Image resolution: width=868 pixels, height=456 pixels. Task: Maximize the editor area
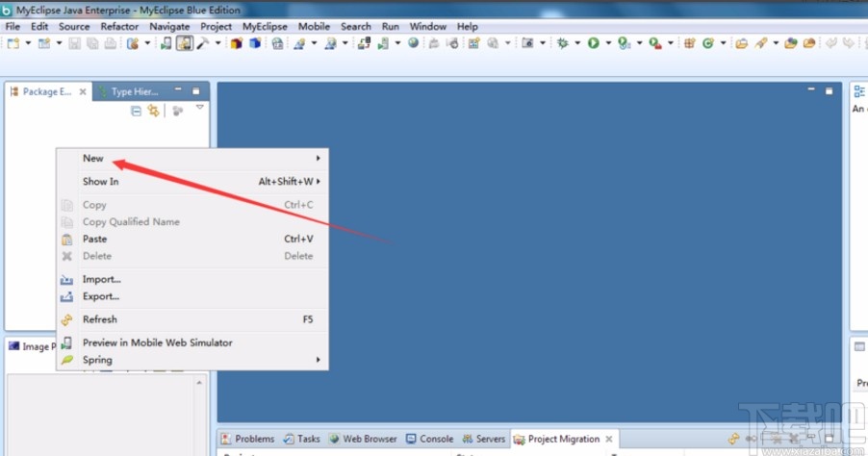click(x=829, y=90)
